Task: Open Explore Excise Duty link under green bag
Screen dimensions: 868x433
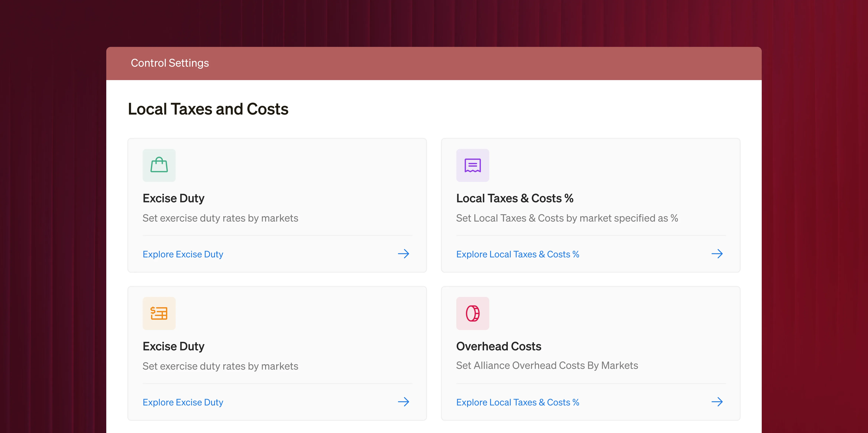Action: [183, 254]
